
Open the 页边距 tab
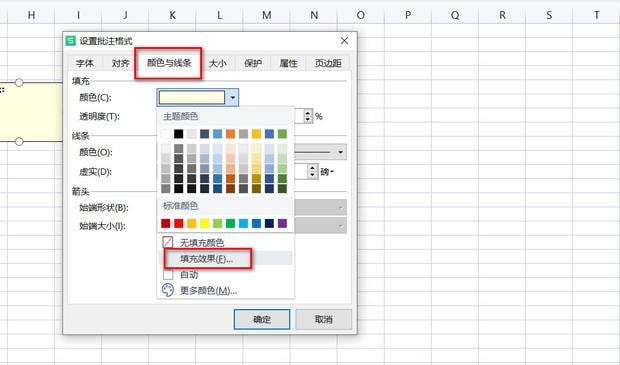tap(328, 63)
